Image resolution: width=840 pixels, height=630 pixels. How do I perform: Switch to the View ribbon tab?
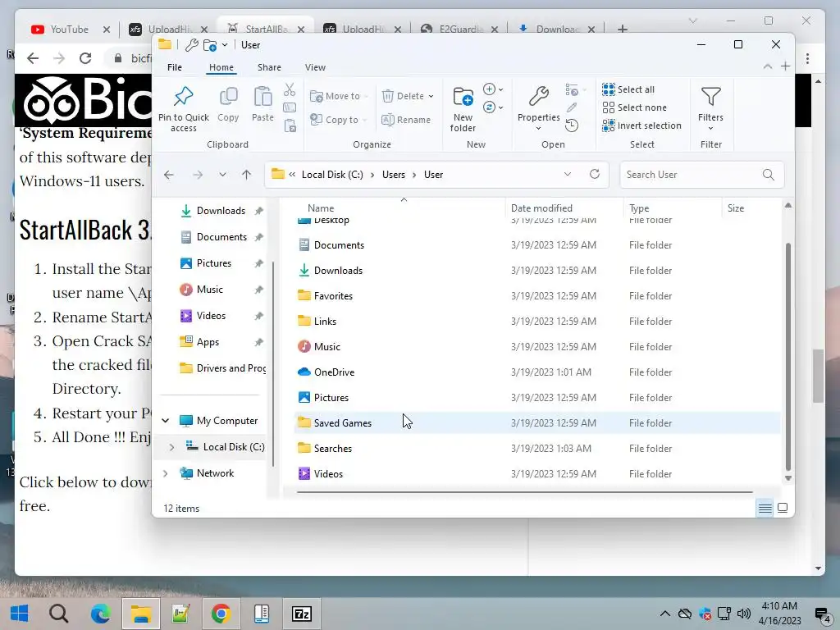[x=315, y=67]
